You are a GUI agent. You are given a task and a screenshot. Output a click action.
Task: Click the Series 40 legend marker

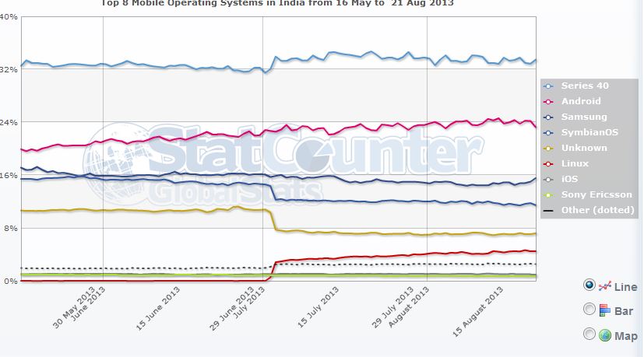[548, 86]
